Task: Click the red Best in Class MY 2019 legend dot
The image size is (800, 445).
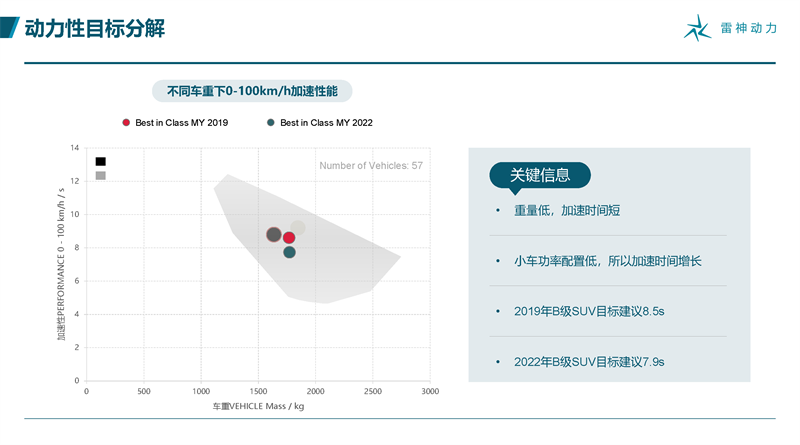Action: pos(126,122)
